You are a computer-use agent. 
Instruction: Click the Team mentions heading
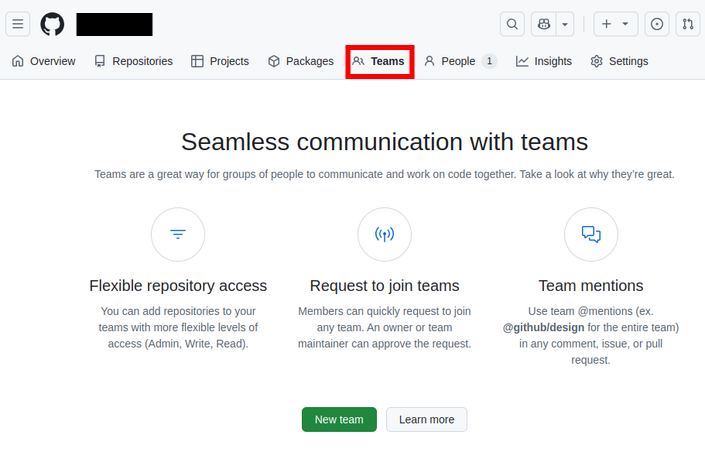[591, 286]
